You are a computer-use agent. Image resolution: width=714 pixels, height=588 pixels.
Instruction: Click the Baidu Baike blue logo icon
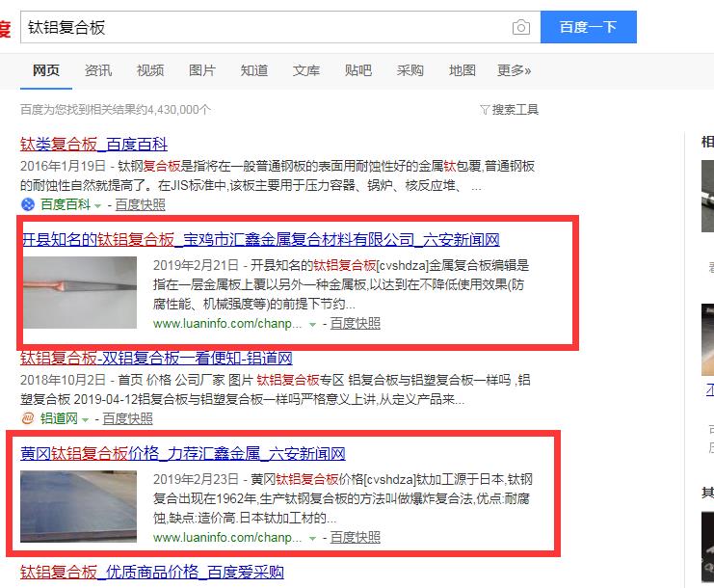click(28, 204)
